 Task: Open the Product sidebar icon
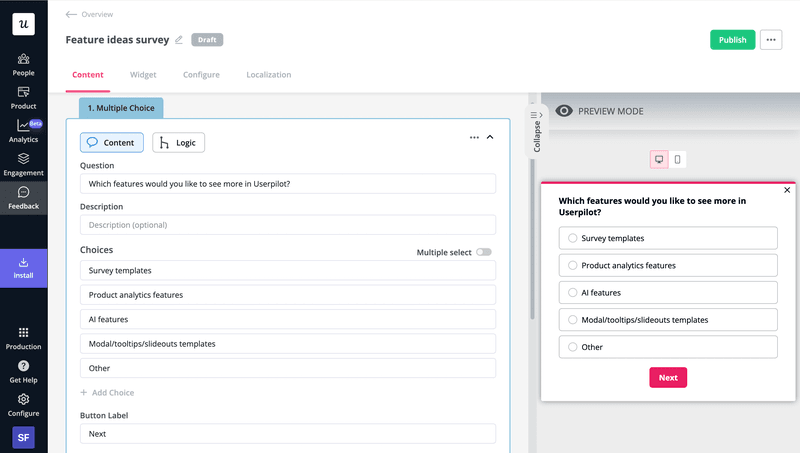[23, 93]
